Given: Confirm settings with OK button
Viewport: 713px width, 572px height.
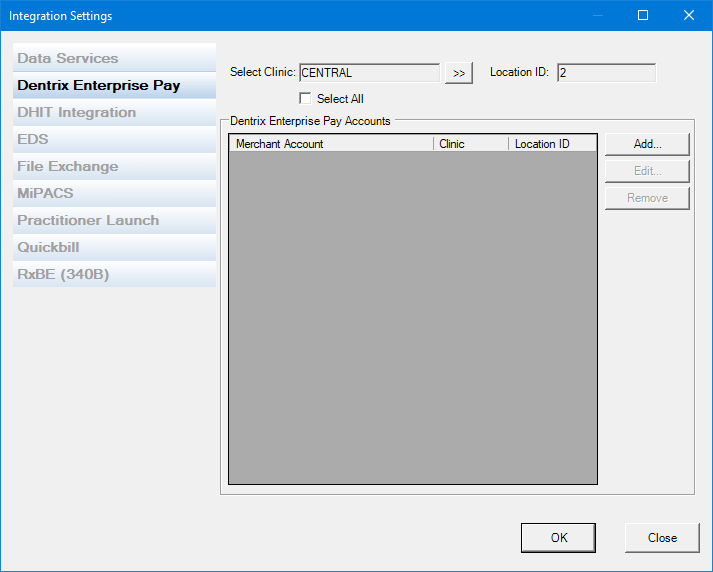Looking at the screenshot, I should coord(558,538).
